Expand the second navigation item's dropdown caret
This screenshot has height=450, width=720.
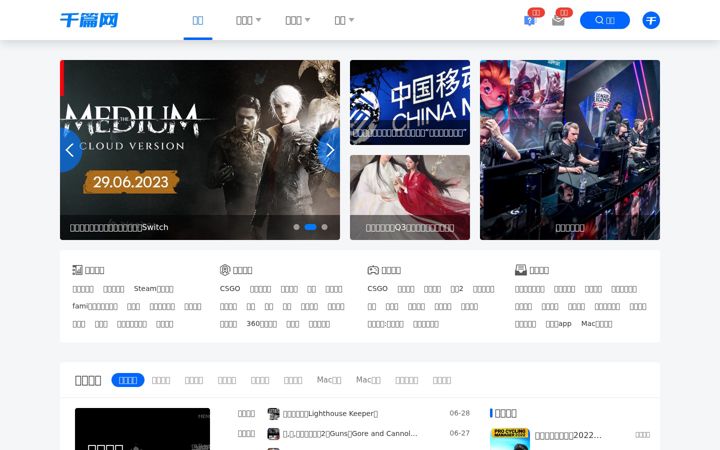[x=259, y=20]
